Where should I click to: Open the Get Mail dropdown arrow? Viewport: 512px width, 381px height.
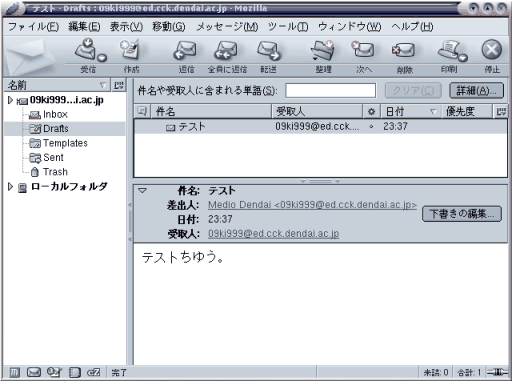point(102,58)
